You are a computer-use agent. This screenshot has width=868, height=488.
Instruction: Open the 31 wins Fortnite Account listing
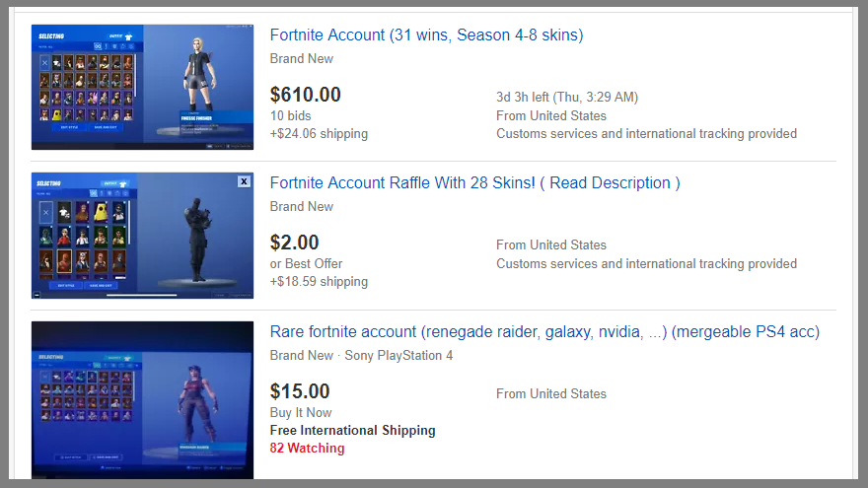426,35
